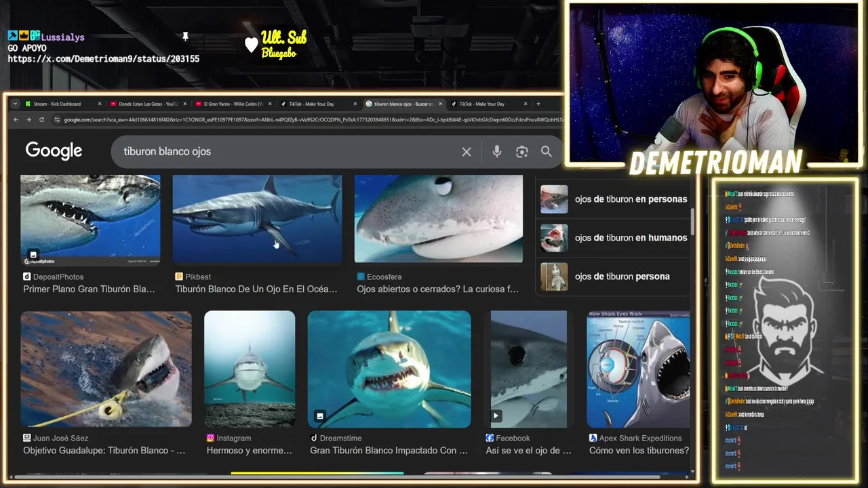Switch to the last TikTok Make Your Day tab
Viewport: 868px width, 488px height.
[x=481, y=104]
